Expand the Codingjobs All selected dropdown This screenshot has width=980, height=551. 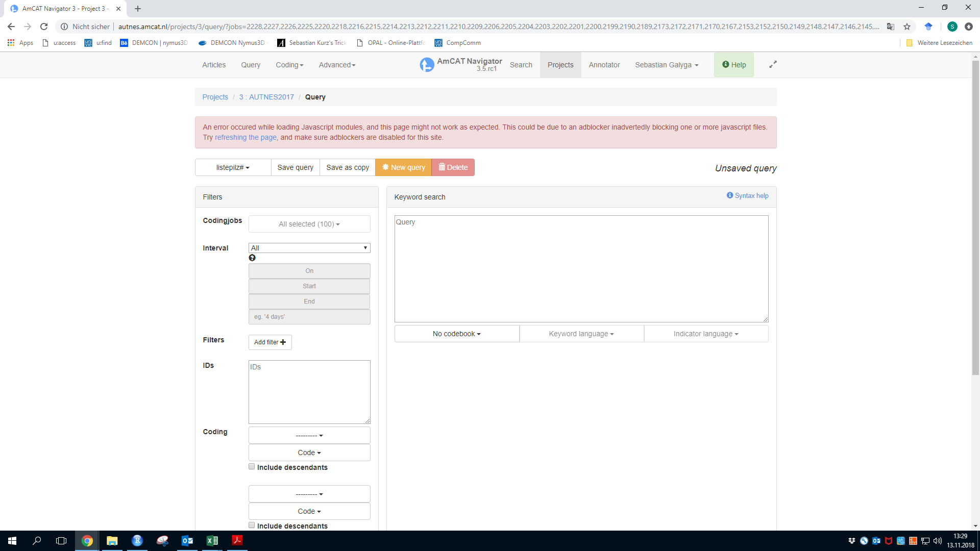309,224
